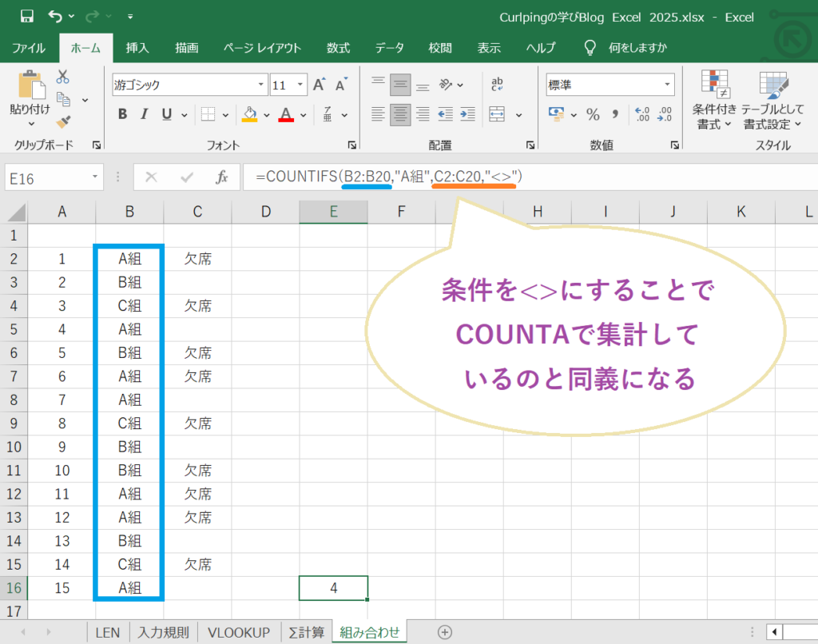
Task: Switch to the 数式 ribbon tab
Action: pyautogui.click(x=338, y=47)
